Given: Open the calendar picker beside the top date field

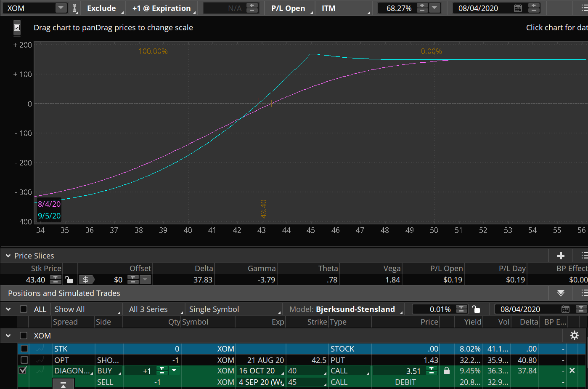Looking at the screenshot, I should (518, 8).
